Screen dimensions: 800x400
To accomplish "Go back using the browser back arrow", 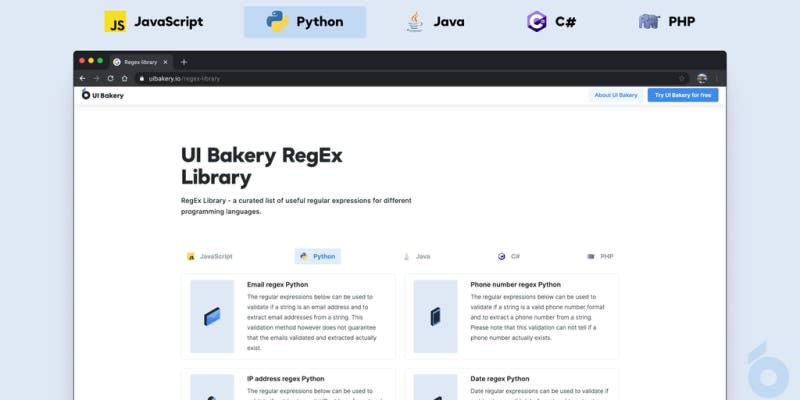I will pos(83,78).
